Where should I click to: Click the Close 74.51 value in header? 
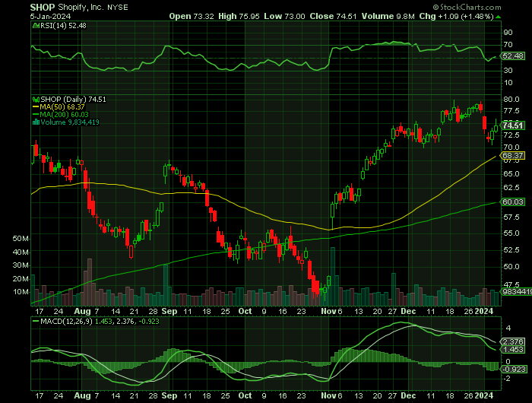pos(333,16)
